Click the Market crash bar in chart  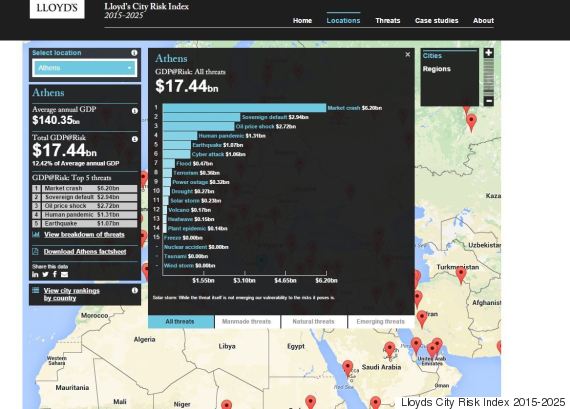click(x=244, y=108)
